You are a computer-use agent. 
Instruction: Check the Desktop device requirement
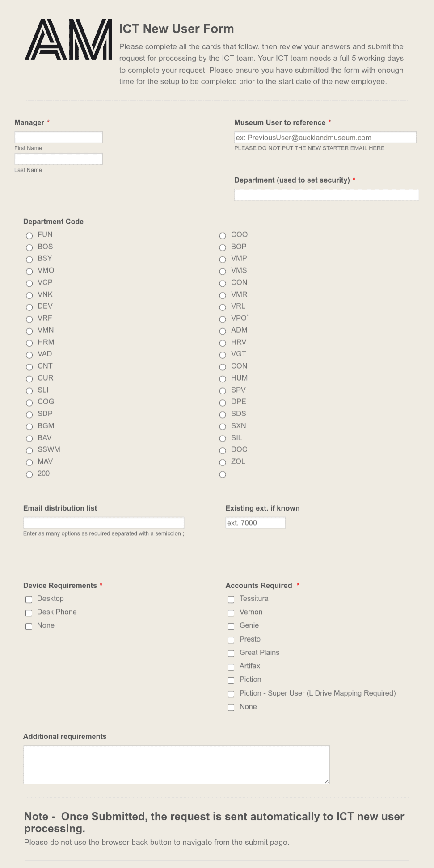(29, 600)
